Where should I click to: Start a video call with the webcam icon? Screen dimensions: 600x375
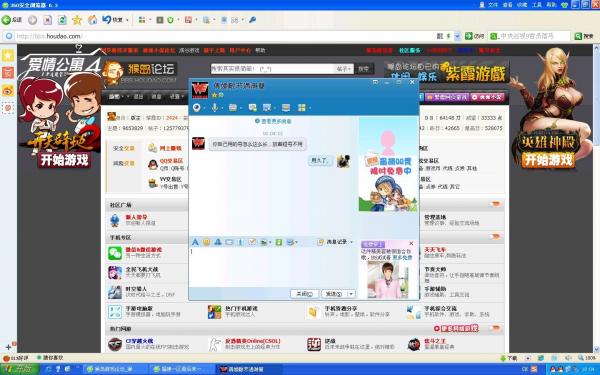(x=197, y=108)
